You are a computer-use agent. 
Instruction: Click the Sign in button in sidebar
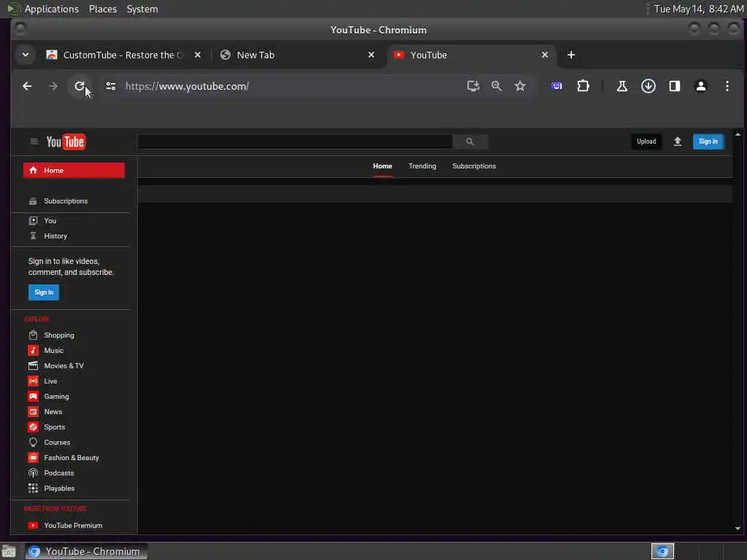click(x=44, y=292)
